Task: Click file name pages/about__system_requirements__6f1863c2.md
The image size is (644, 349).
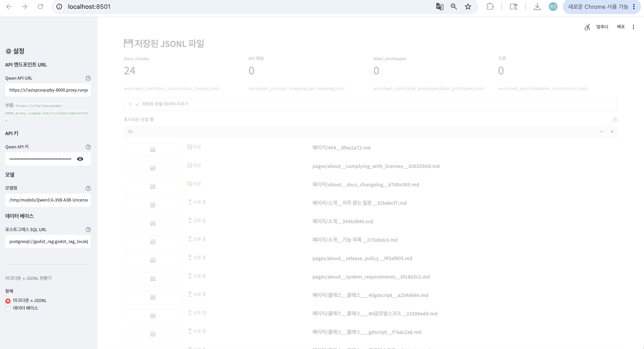Action: [371, 277]
